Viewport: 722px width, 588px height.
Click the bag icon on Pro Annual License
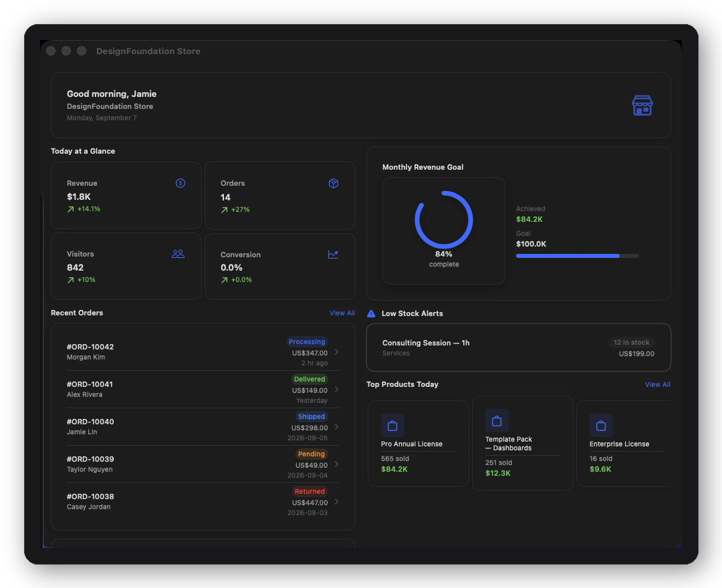pyautogui.click(x=392, y=426)
